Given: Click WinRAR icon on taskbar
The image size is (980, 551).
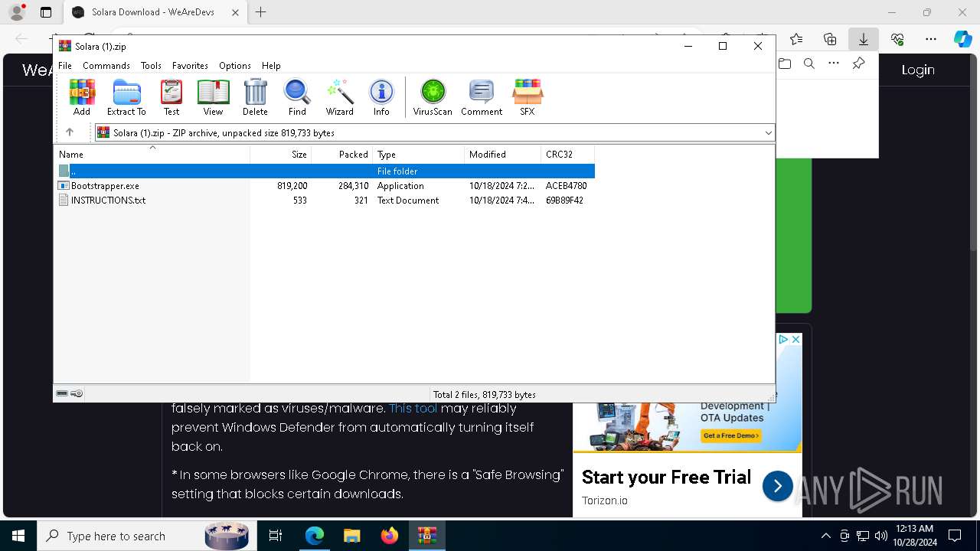Looking at the screenshot, I should pyautogui.click(x=427, y=536).
